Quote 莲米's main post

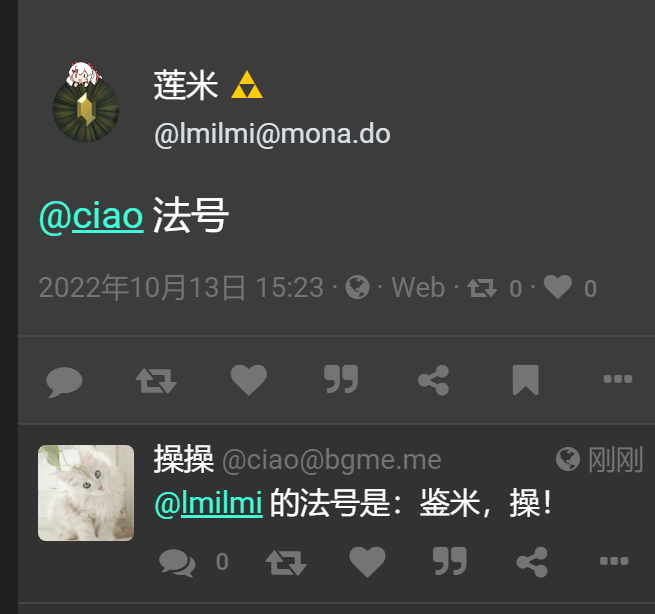coord(341,379)
